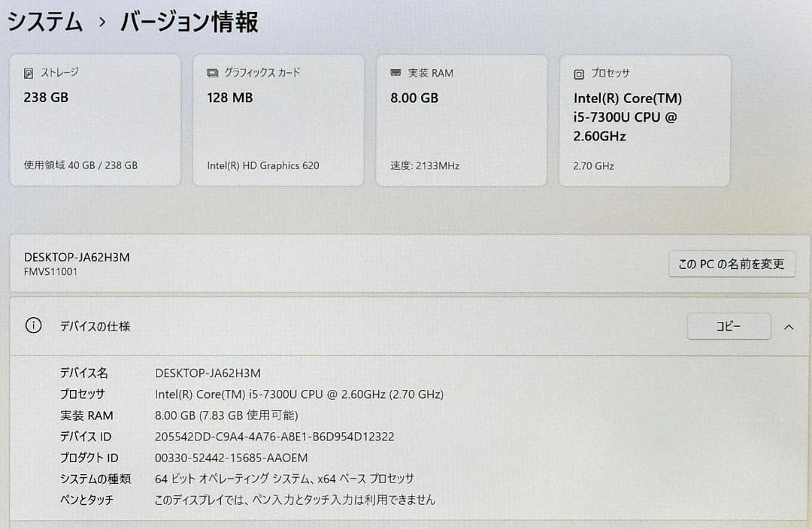
Task: Click the FMVS11001 model label
Action: (51, 272)
